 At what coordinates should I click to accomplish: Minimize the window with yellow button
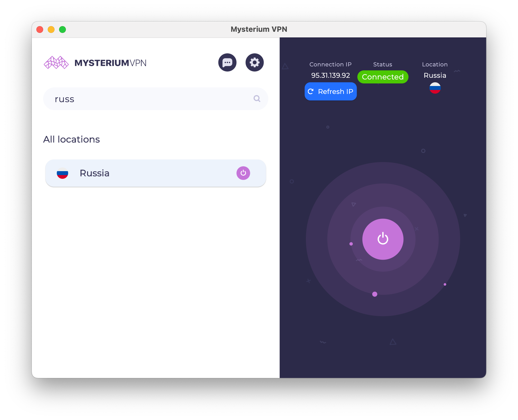click(51, 30)
